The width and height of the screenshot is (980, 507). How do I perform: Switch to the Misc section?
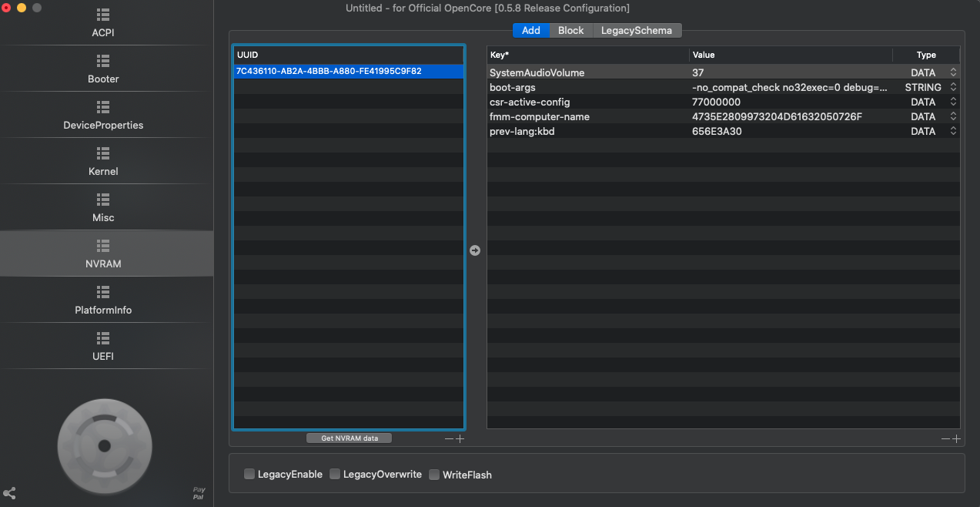coord(103,207)
